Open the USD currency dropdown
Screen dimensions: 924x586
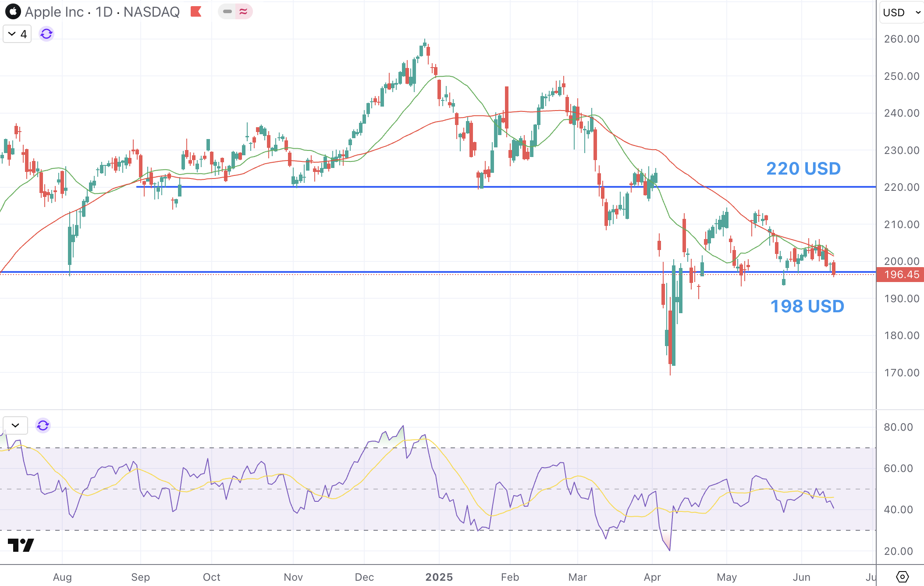click(x=901, y=12)
